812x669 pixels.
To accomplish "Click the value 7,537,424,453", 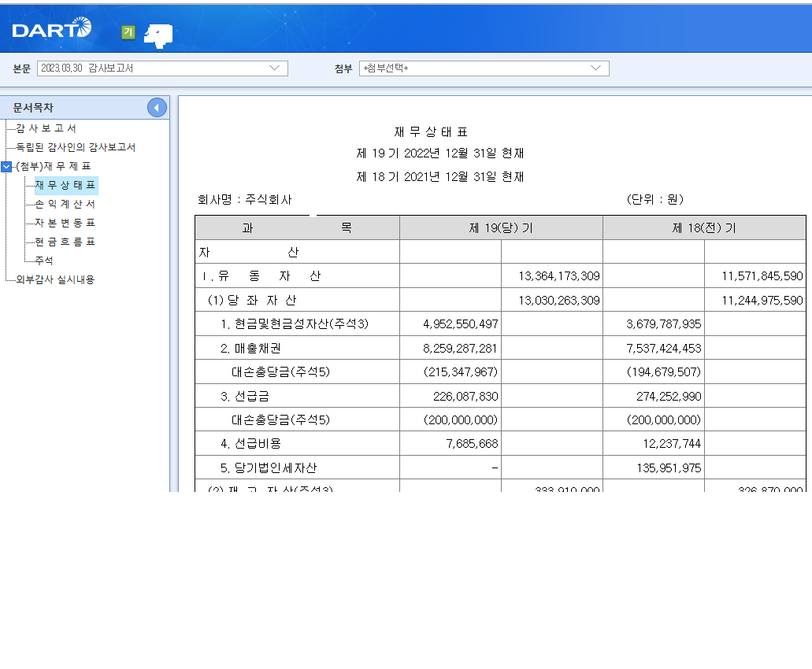I will click(663, 348).
